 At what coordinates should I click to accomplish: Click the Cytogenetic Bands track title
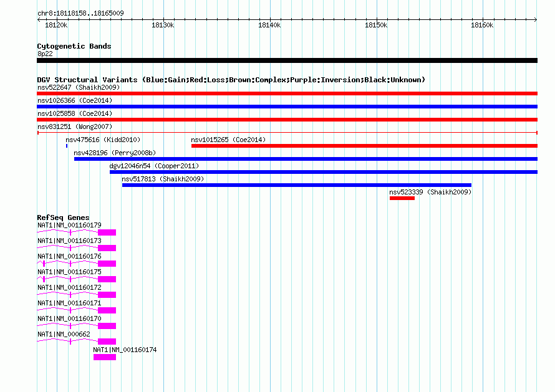[74, 46]
